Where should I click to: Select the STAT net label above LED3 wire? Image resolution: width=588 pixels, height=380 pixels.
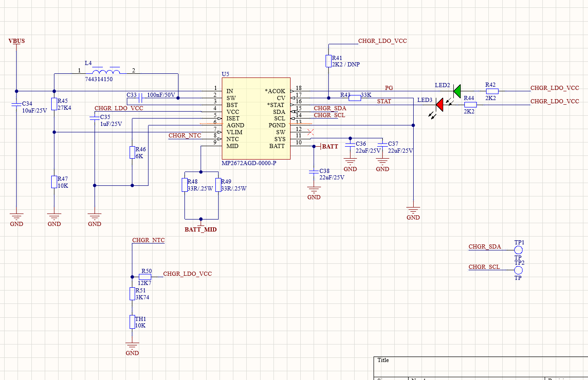384,101
